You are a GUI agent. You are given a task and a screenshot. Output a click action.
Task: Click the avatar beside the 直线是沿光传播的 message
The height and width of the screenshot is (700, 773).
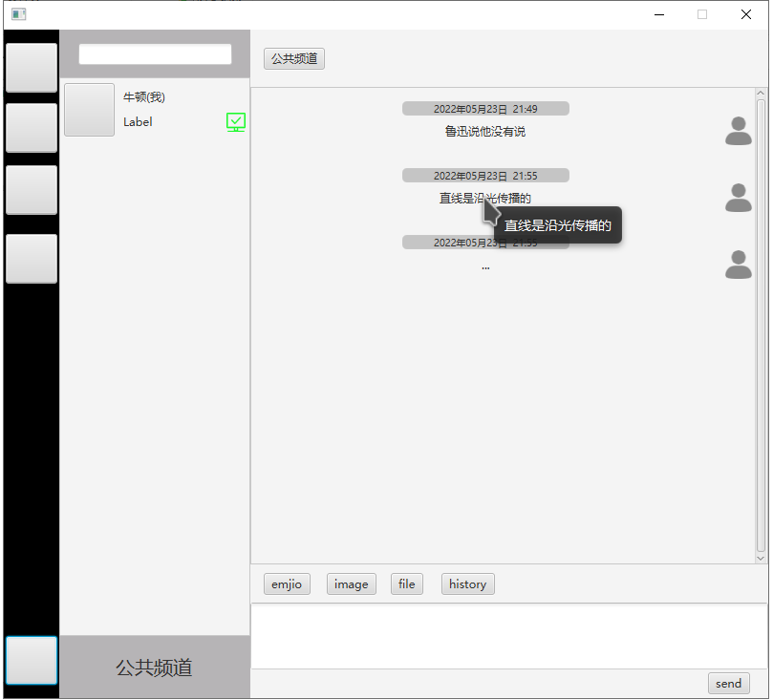pyautogui.click(x=738, y=198)
